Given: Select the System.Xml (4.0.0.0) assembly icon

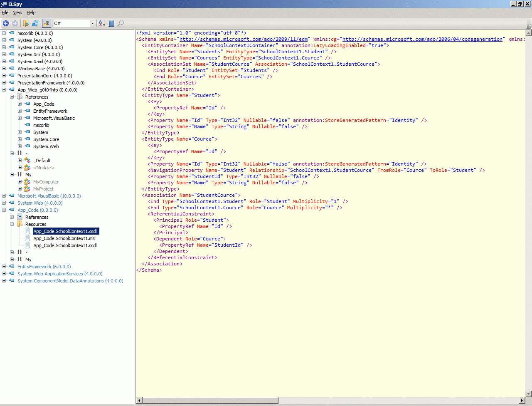Looking at the screenshot, I should point(12,54).
